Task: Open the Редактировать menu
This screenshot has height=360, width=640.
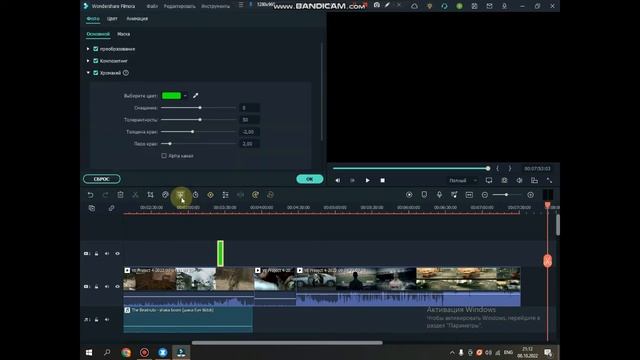Action: [x=180, y=6]
